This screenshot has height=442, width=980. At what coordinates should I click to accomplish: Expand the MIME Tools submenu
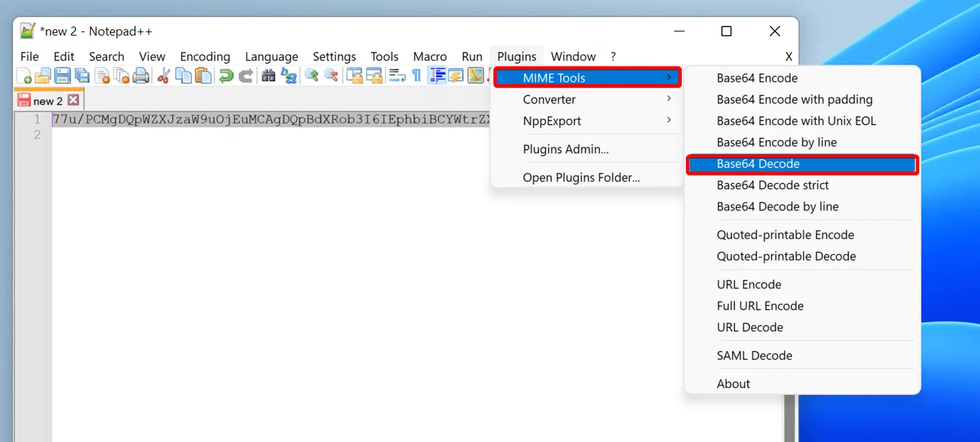pos(587,78)
